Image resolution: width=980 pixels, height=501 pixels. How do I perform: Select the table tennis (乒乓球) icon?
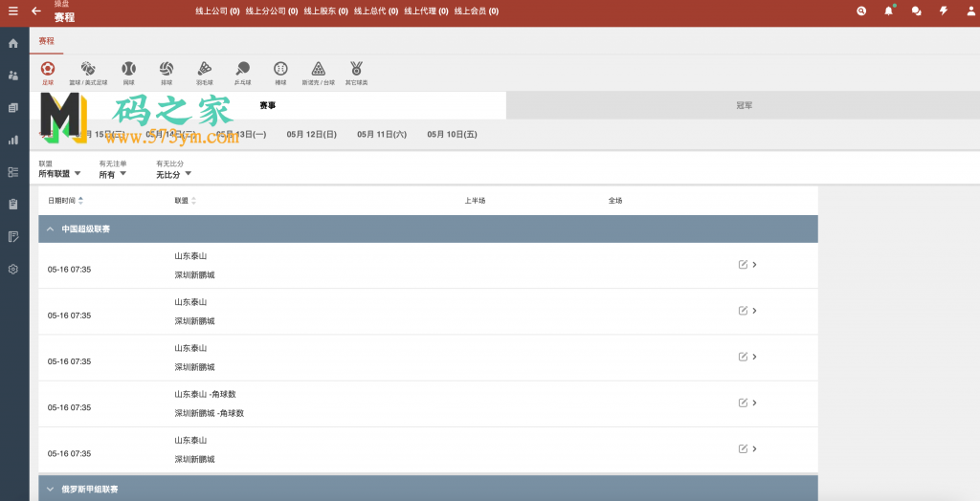click(x=242, y=71)
